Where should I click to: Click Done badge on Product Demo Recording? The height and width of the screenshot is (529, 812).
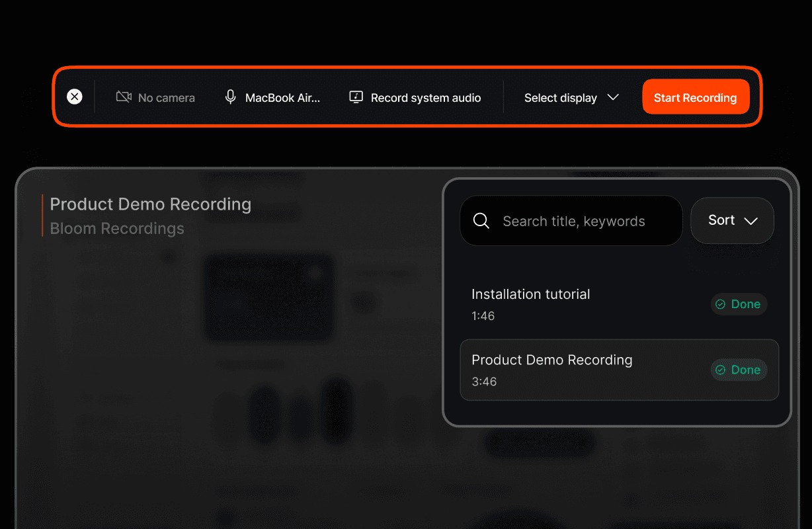739,370
